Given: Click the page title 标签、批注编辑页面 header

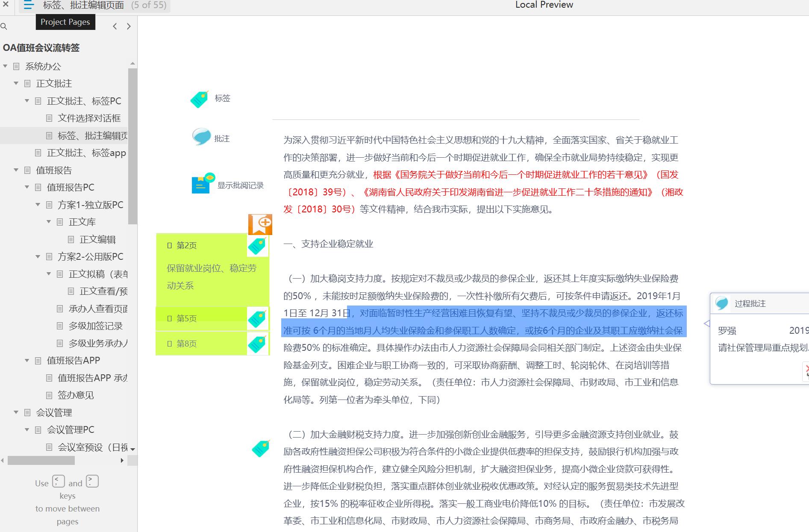Looking at the screenshot, I should [83, 5].
